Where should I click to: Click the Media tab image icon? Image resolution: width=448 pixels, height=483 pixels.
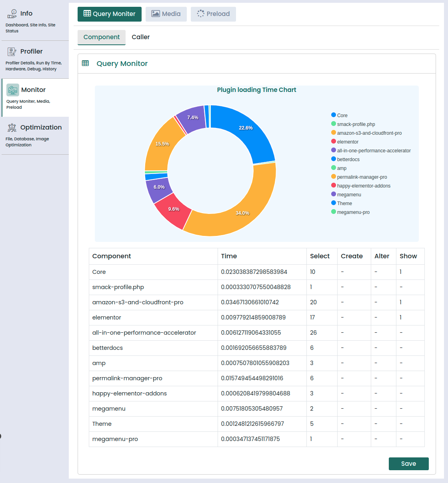[x=156, y=14]
